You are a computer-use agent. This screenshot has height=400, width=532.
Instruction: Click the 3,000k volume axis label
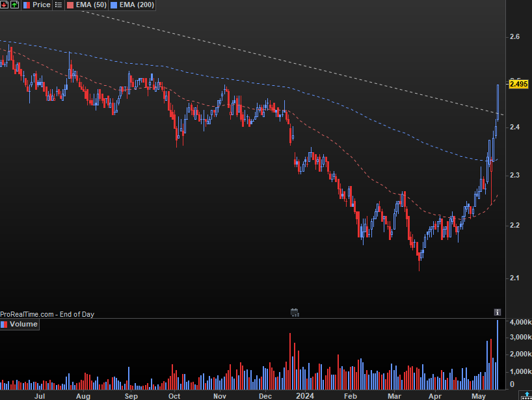521,337
